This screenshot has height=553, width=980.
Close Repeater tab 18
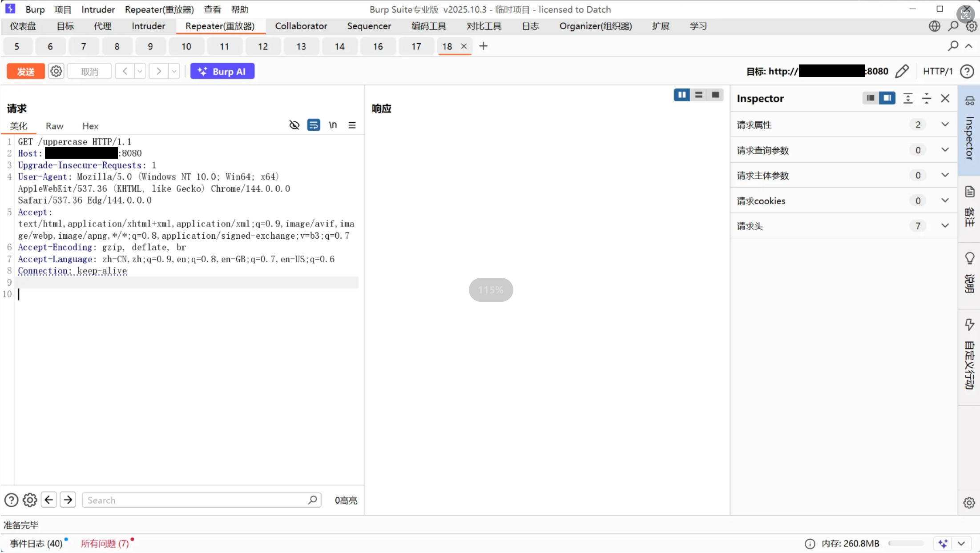click(464, 46)
